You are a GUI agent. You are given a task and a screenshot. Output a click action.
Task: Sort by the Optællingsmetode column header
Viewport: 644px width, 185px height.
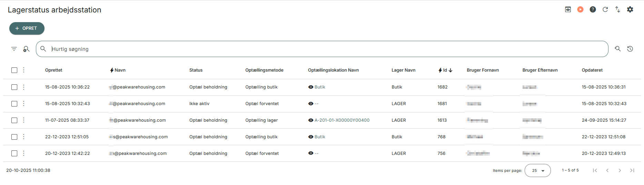[264, 70]
